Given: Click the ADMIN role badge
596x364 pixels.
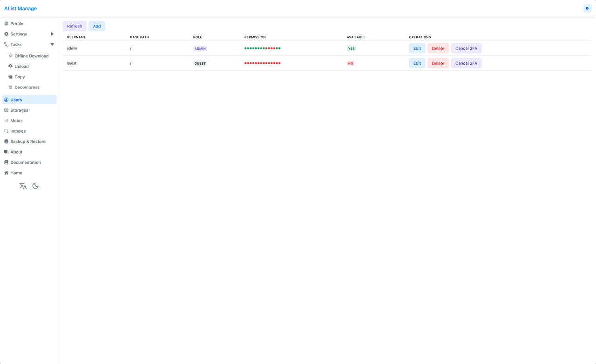Looking at the screenshot, I should [x=200, y=48].
